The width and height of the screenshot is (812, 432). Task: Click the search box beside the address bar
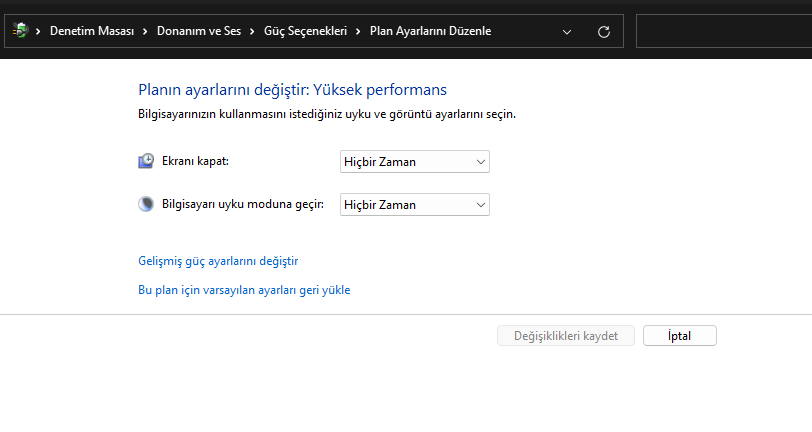(x=724, y=31)
